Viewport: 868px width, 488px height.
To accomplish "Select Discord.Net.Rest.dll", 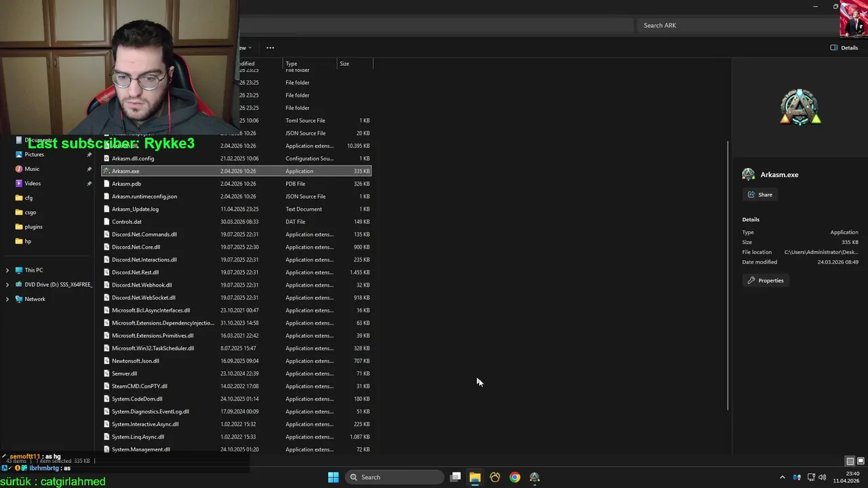I will point(135,272).
